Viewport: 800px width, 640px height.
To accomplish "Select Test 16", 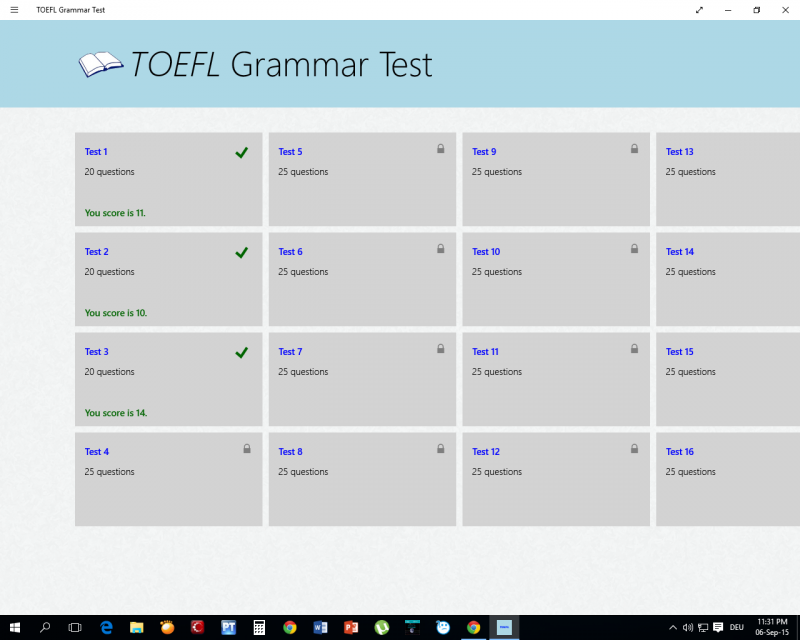I will pyautogui.click(x=728, y=479).
